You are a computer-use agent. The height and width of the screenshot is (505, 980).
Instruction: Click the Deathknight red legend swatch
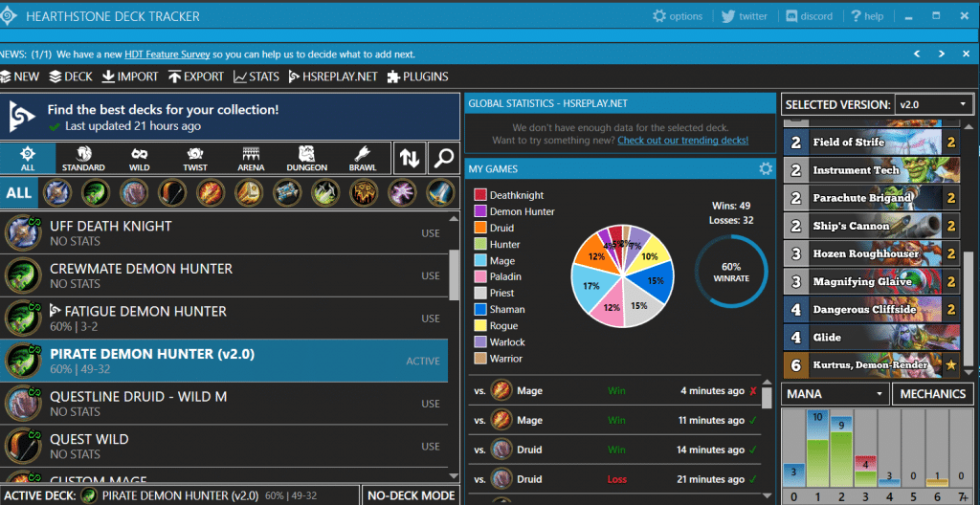[x=480, y=195]
